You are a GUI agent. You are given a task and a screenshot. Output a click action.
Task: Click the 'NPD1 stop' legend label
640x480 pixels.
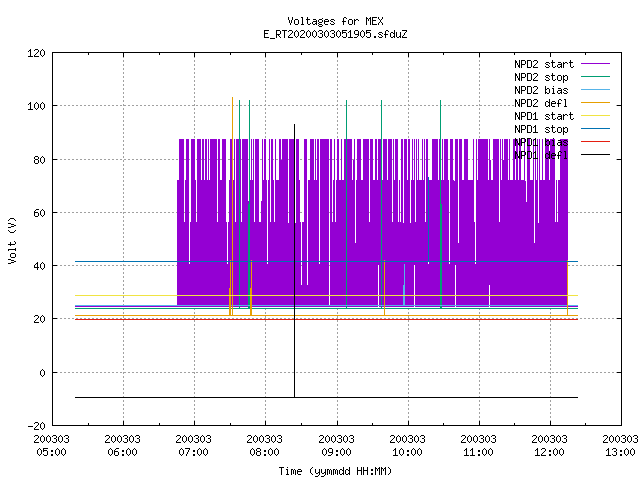[541, 129]
